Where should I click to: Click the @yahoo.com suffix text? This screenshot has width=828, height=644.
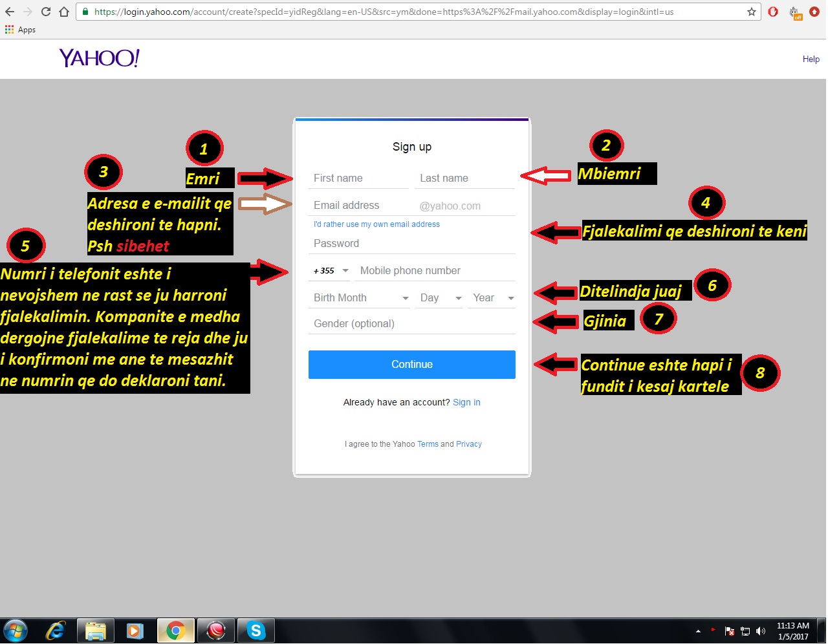[x=450, y=206]
